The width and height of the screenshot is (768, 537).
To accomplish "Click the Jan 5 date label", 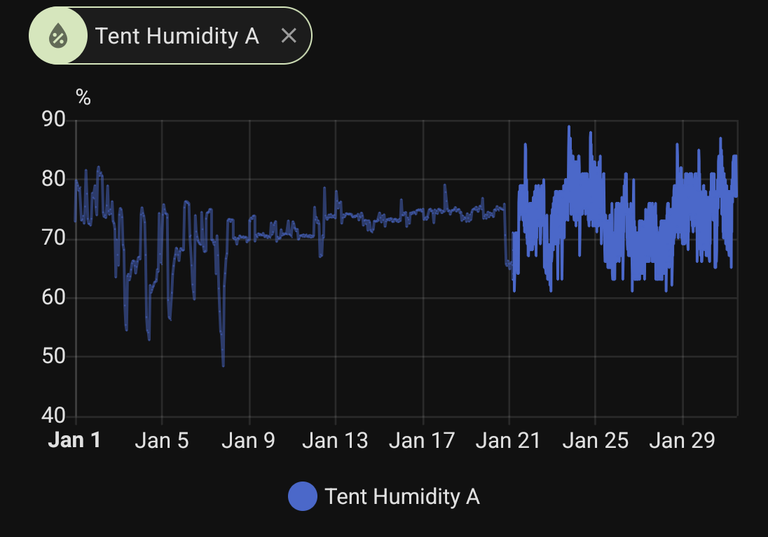I will coord(161,440).
